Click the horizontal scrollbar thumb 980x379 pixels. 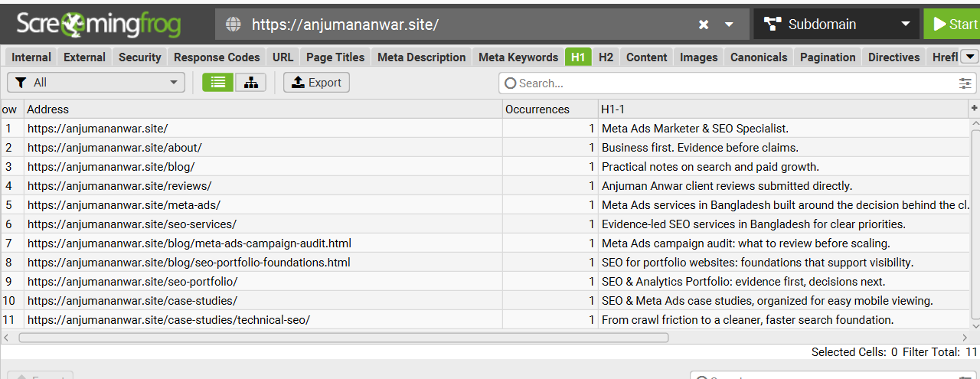coord(343,337)
